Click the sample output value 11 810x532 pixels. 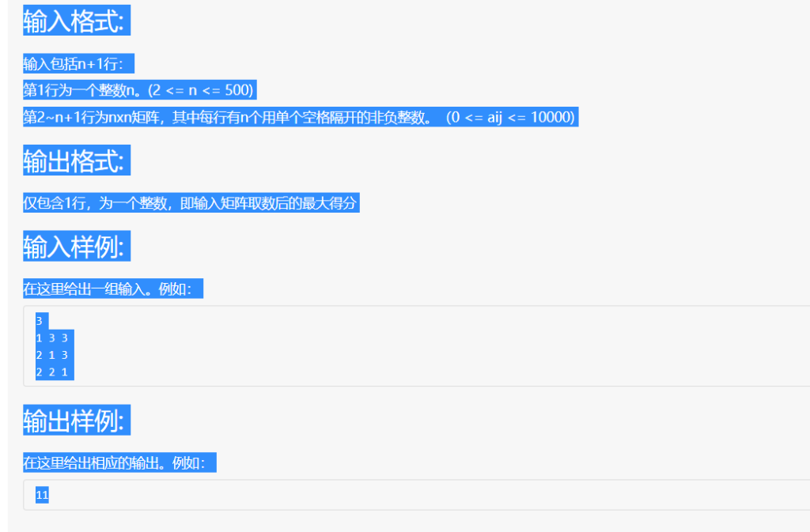point(43,496)
